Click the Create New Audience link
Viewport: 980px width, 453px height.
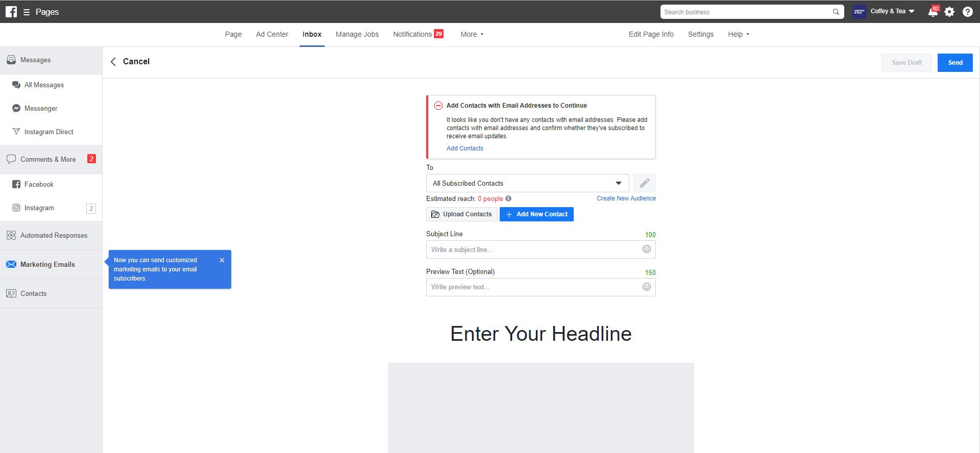[626, 198]
